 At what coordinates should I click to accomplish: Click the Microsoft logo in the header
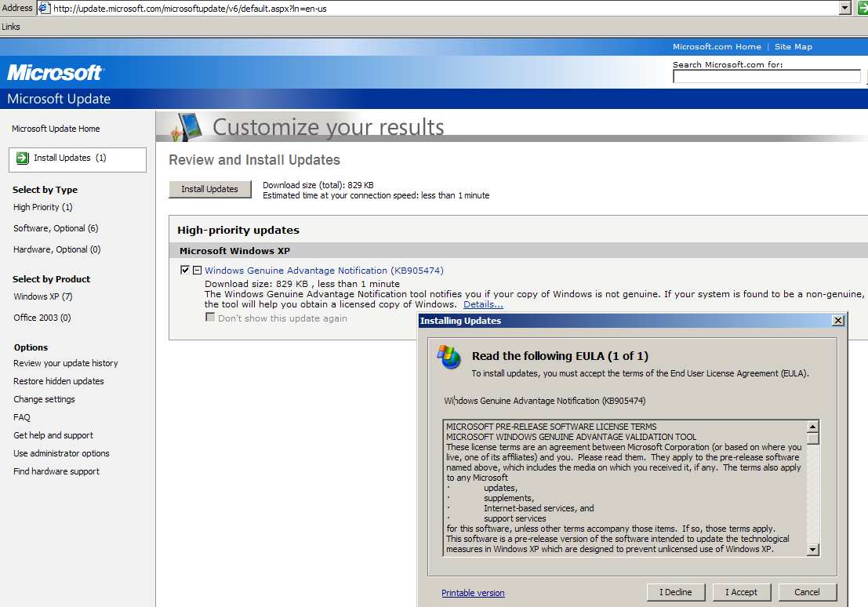point(55,73)
